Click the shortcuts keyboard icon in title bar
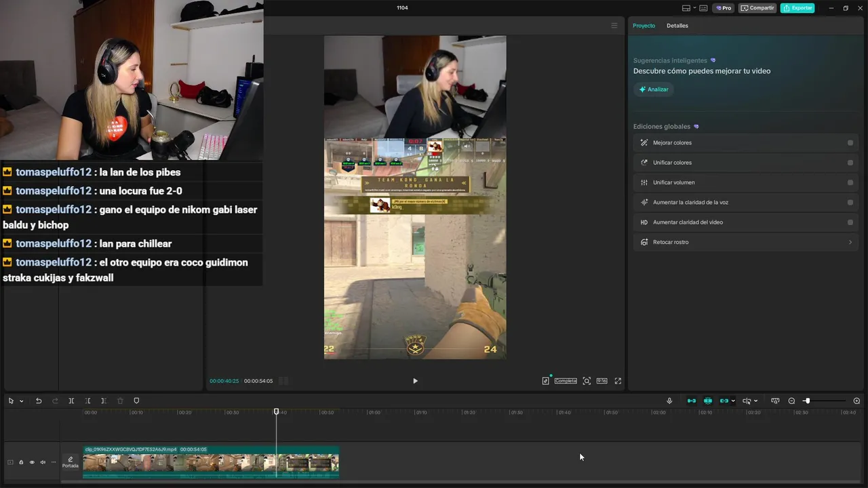Image resolution: width=868 pixels, height=488 pixels. (704, 8)
